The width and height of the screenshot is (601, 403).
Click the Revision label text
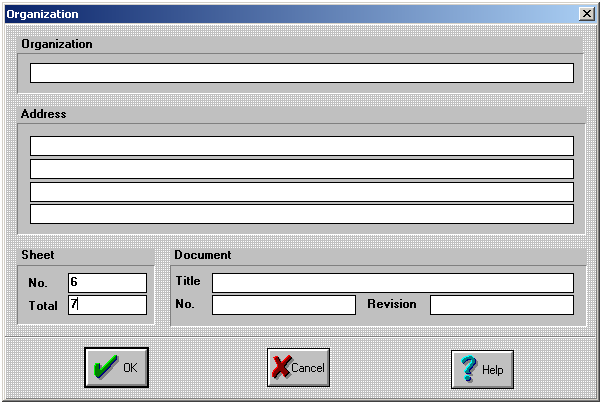click(x=392, y=304)
